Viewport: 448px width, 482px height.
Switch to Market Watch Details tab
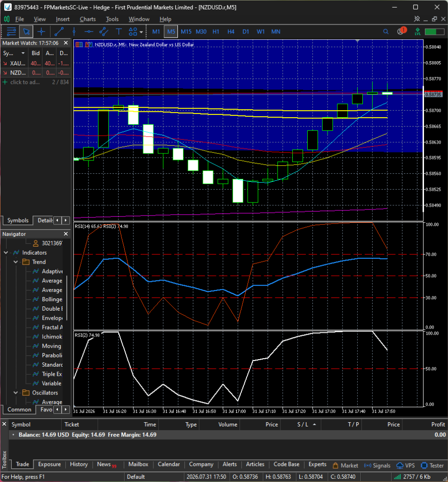tap(45, 220)
